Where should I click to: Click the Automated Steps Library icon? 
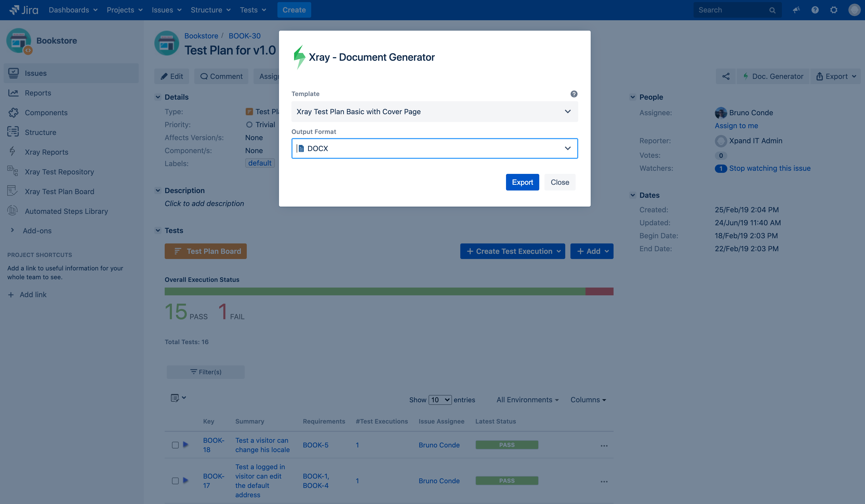point(13,210)
